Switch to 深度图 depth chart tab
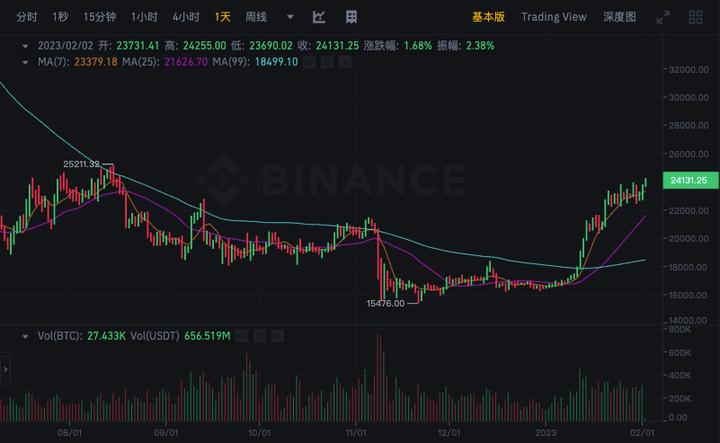Viewport: 720px width, 443px height. (621, 17)
